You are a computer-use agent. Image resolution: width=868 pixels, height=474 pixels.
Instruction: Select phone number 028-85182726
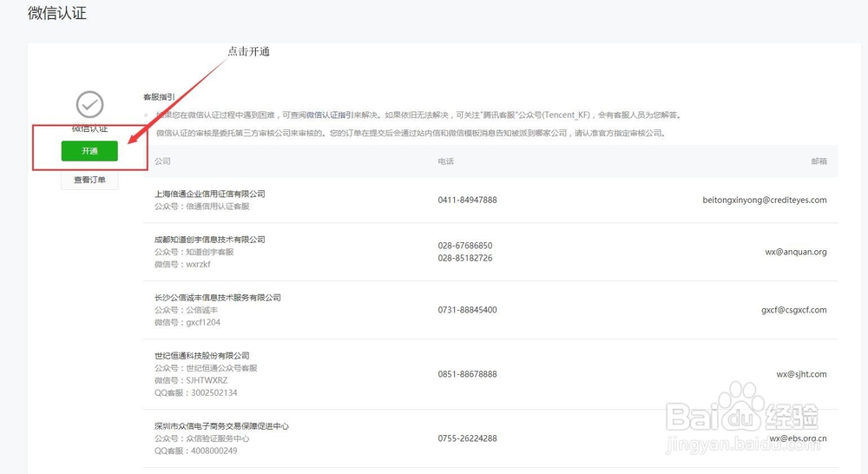465,258
